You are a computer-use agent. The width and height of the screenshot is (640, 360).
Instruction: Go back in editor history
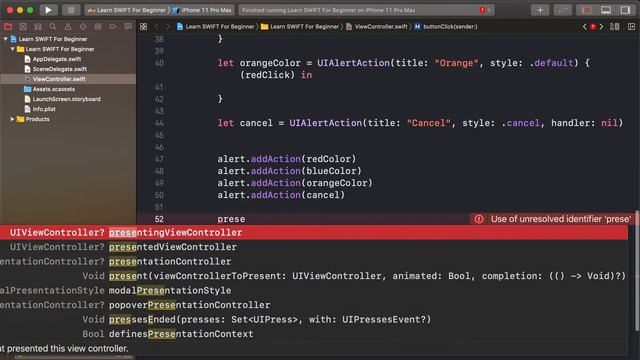pos(157,27)
